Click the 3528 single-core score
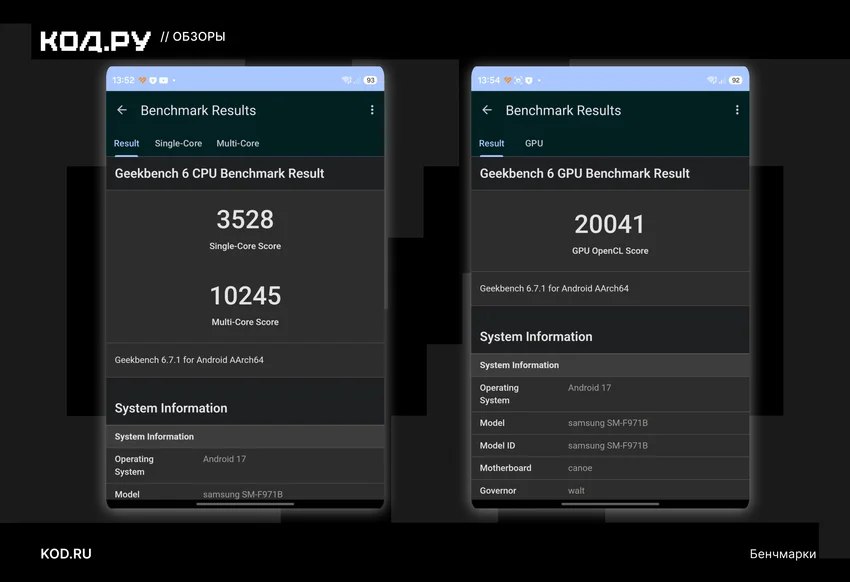850x582 pixels. [245, 219]
